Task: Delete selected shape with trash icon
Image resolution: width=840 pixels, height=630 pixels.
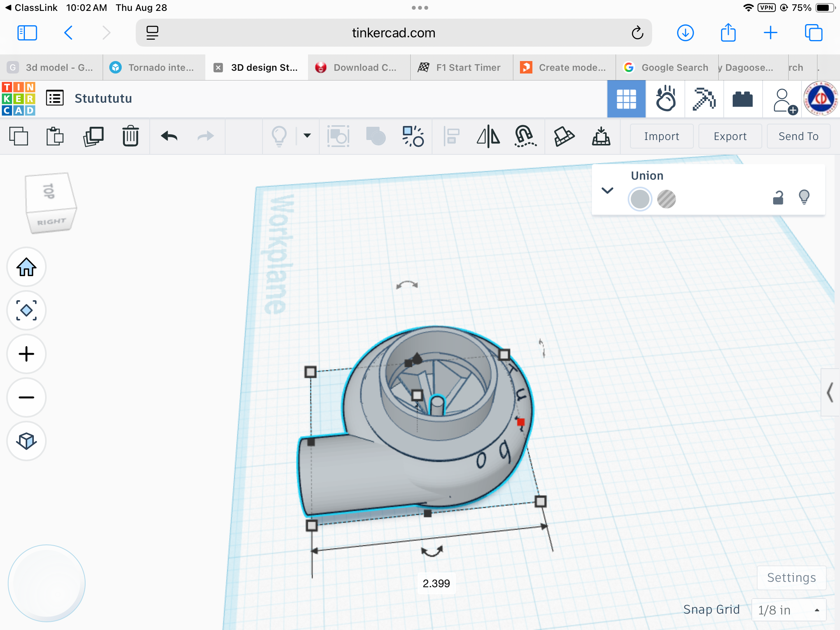Action: [131, 136]
